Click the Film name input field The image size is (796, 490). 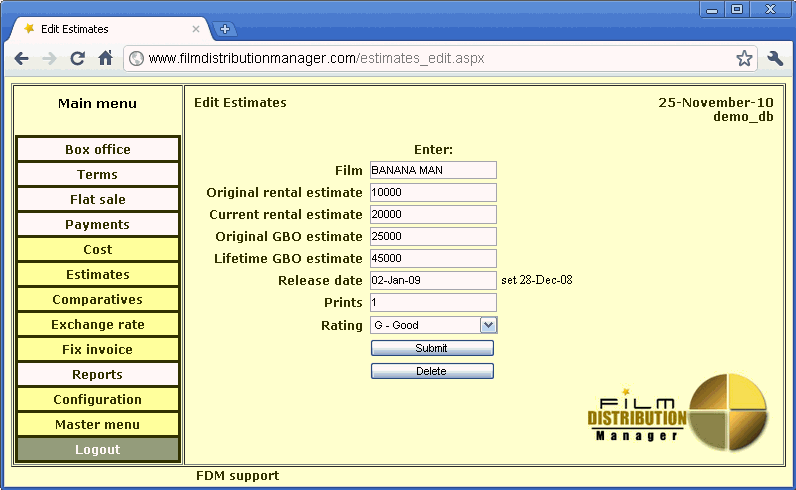pyautogui.click(x=433, y=171)
